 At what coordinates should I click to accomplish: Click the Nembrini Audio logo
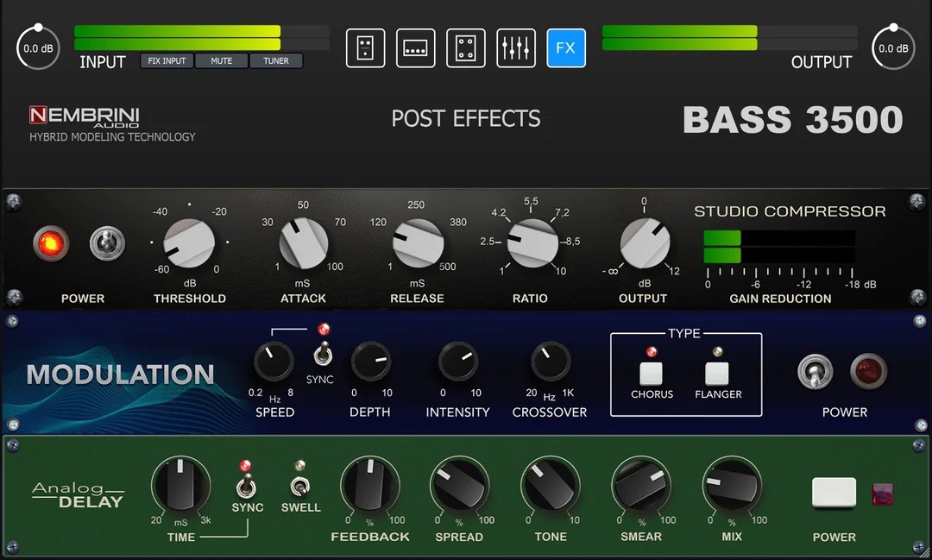click(x=85, y=116)
